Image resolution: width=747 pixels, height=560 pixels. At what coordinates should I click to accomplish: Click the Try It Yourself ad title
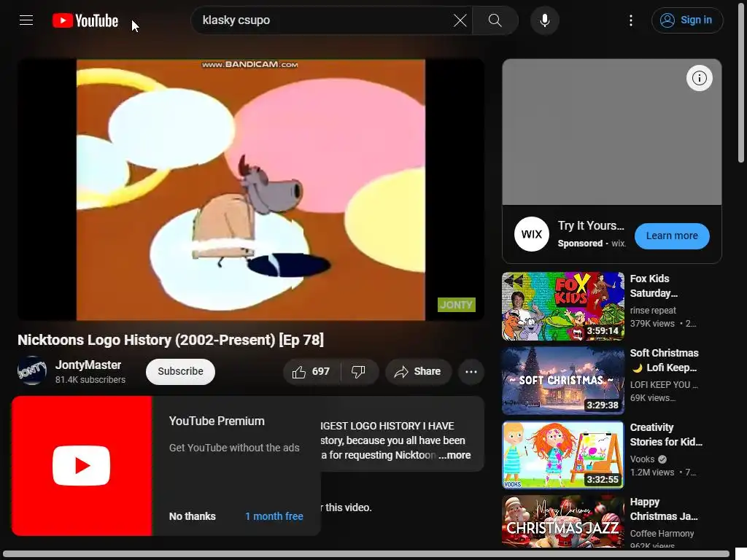pyautogui.click(x=591, y=225)
